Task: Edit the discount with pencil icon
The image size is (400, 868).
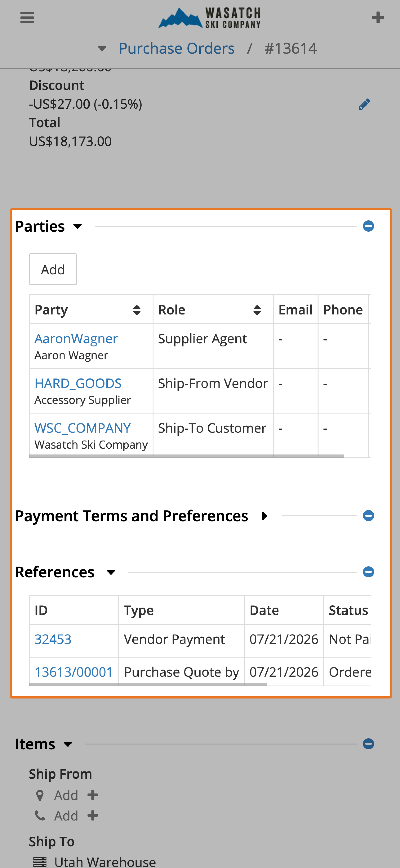Action: coord(364,104)
